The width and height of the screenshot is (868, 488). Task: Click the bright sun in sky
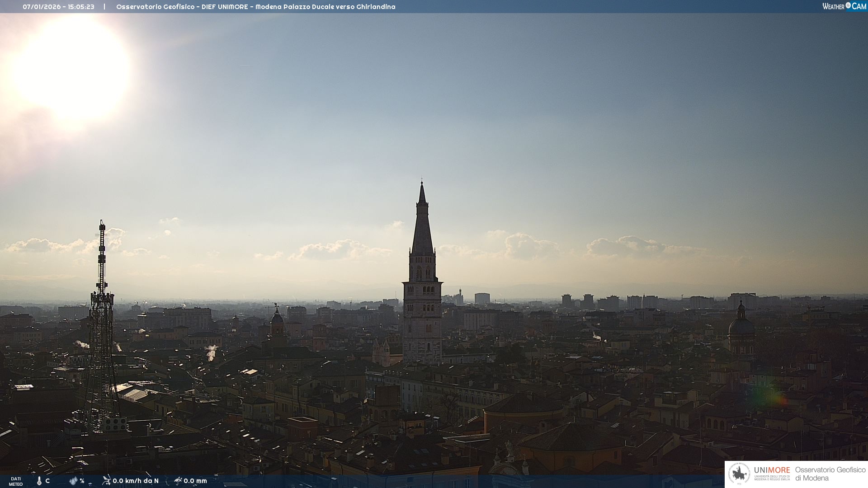pyautogui.click(x=72, y=68)
